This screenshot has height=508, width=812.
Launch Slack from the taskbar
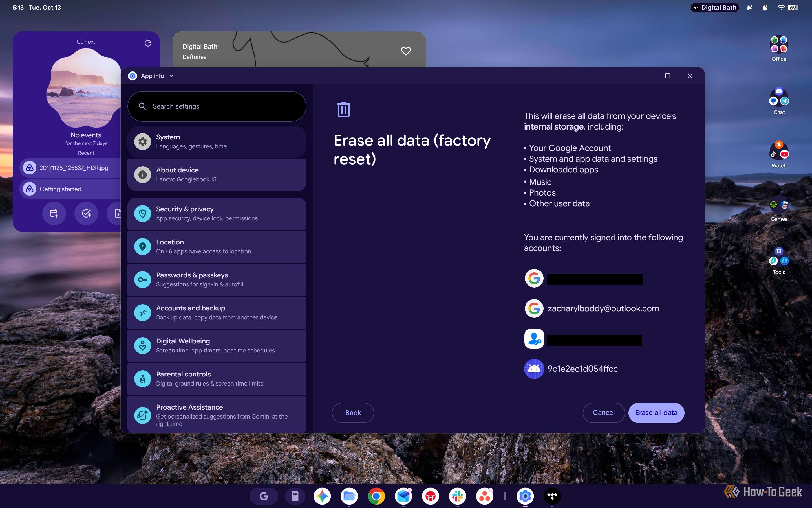(x=457, y=496)
